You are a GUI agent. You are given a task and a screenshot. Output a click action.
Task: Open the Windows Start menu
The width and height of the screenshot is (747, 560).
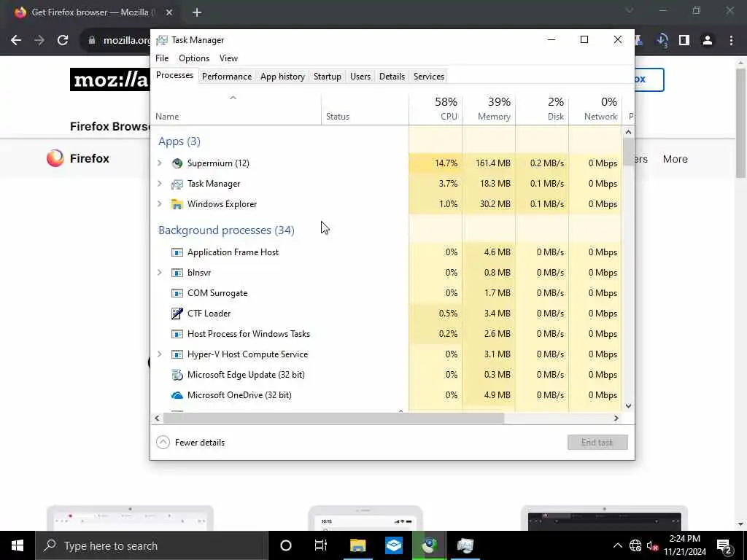coord(18,545)
